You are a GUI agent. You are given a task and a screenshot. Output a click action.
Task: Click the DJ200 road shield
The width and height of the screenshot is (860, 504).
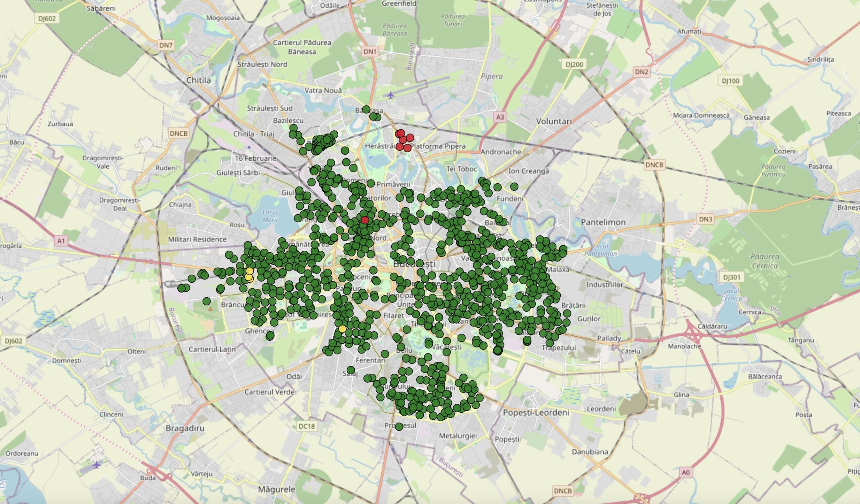point(574,64)
